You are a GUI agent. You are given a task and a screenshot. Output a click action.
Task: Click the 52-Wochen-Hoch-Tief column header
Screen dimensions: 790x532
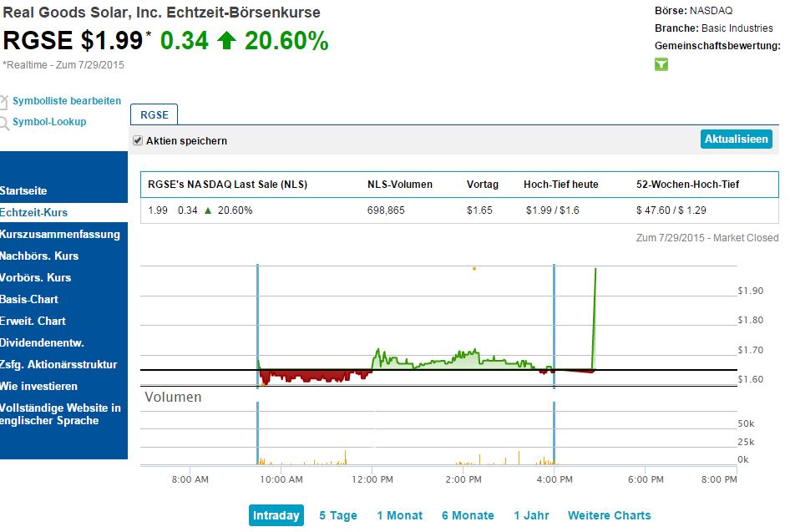pyautogui.click(x=688, y=185)
